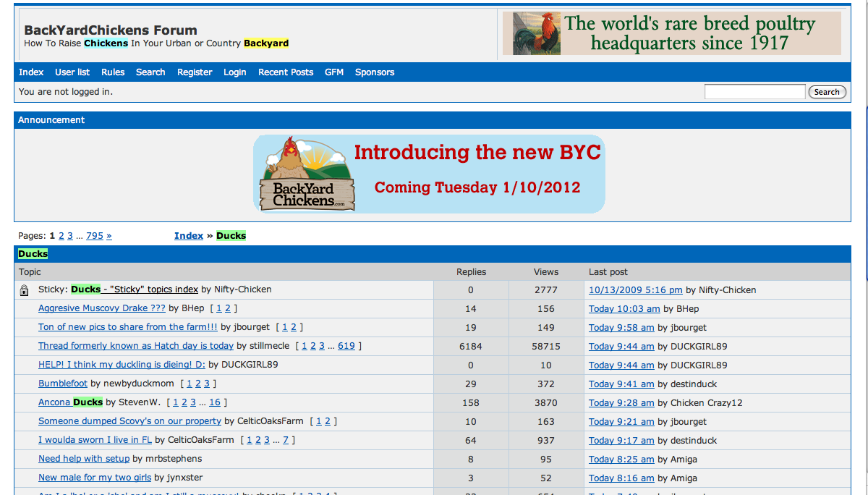This screenshot has width=868, height=495.
Task: Open the Need help with setup thread
Action: tap(84, 459)
